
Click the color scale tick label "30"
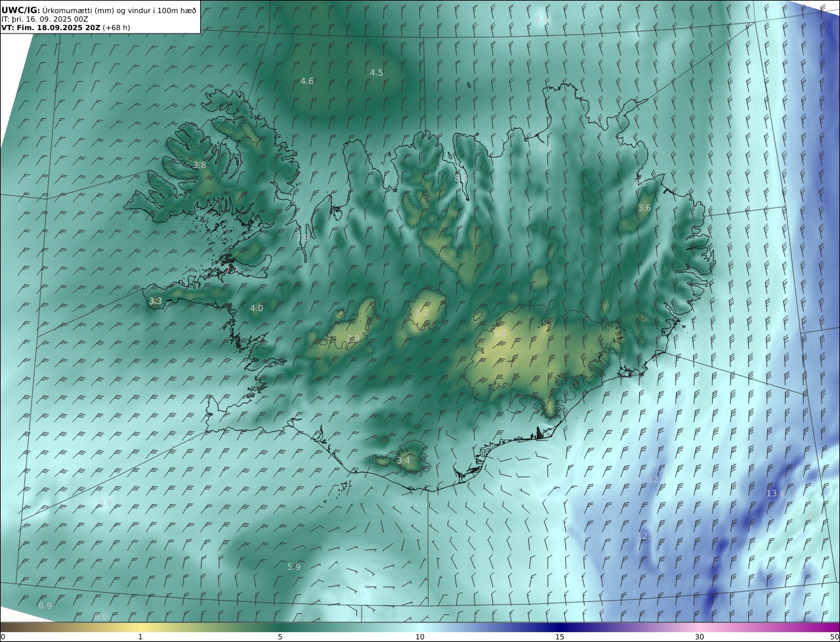pyautogui.click(x=700, y=637)
